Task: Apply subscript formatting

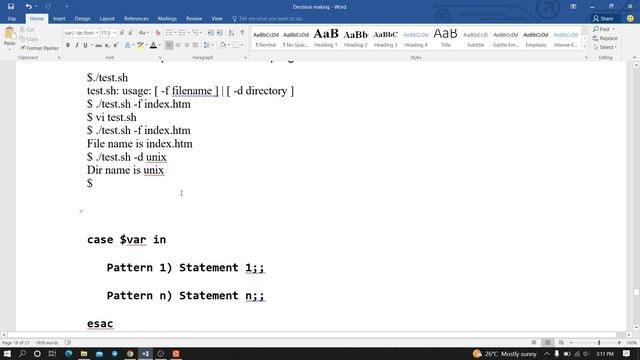Action: [107, 45]
